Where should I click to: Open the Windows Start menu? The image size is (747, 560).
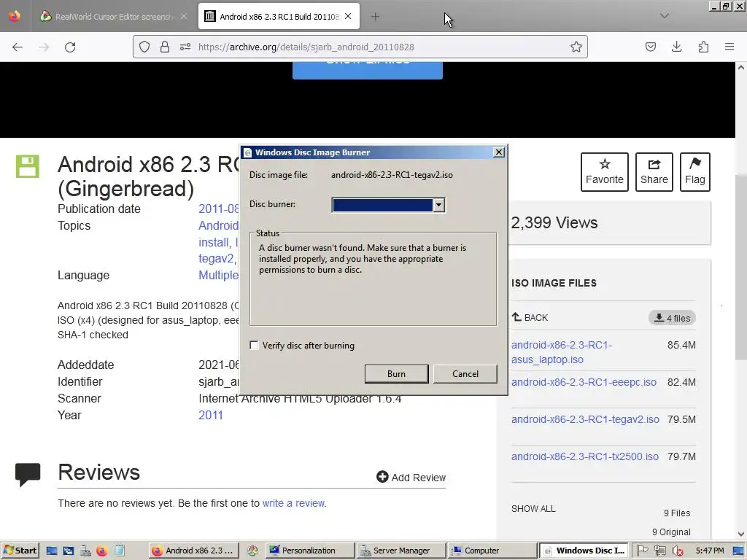20,551
